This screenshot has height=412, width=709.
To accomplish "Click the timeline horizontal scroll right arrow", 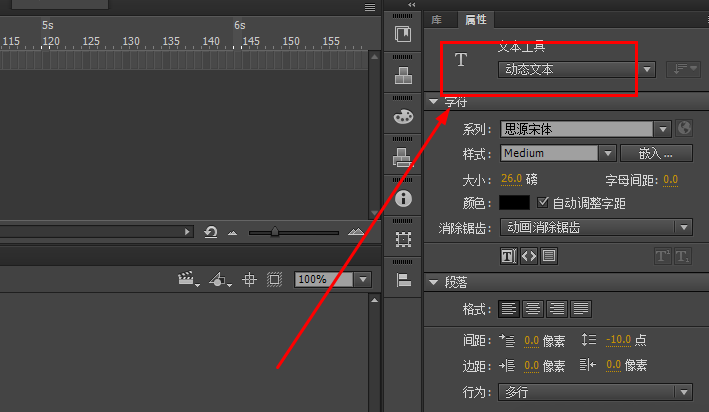I will [x=187, y=232].
